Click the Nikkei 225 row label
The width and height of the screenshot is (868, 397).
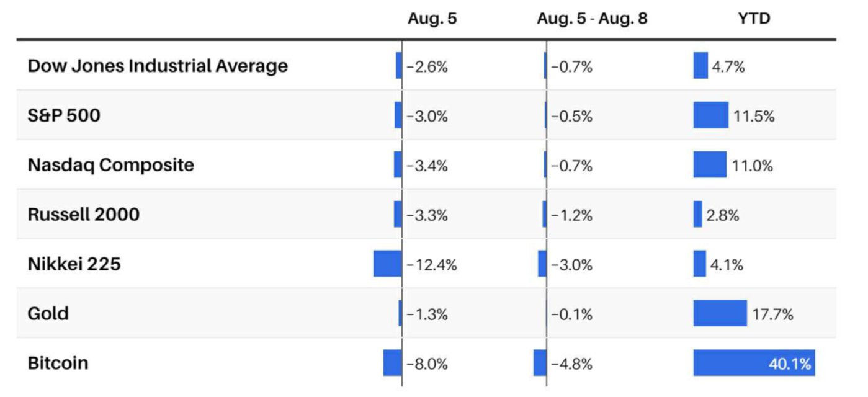74,264
